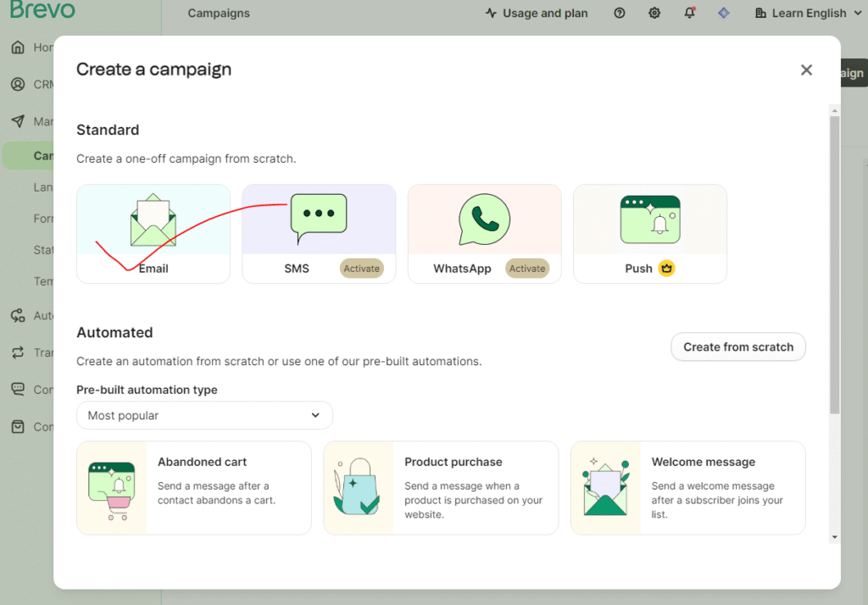
Task: Open the help question mark icon
Action: 620,13
